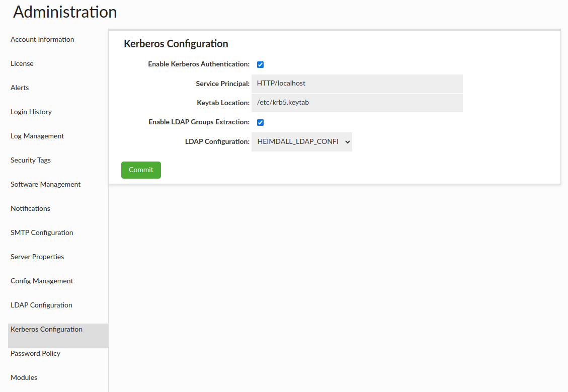Viewport: 568px width, 392px height.
Task: Select LDAP Configuration sidebar item
Action: click(x=41, y=305)
